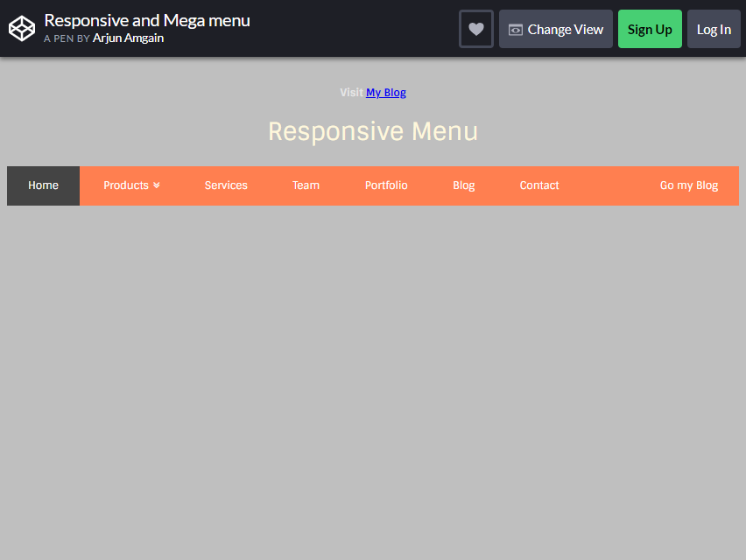Open author Arjun Amgain's profile link
The image size is (746, 560).
(x=128, y=38)
